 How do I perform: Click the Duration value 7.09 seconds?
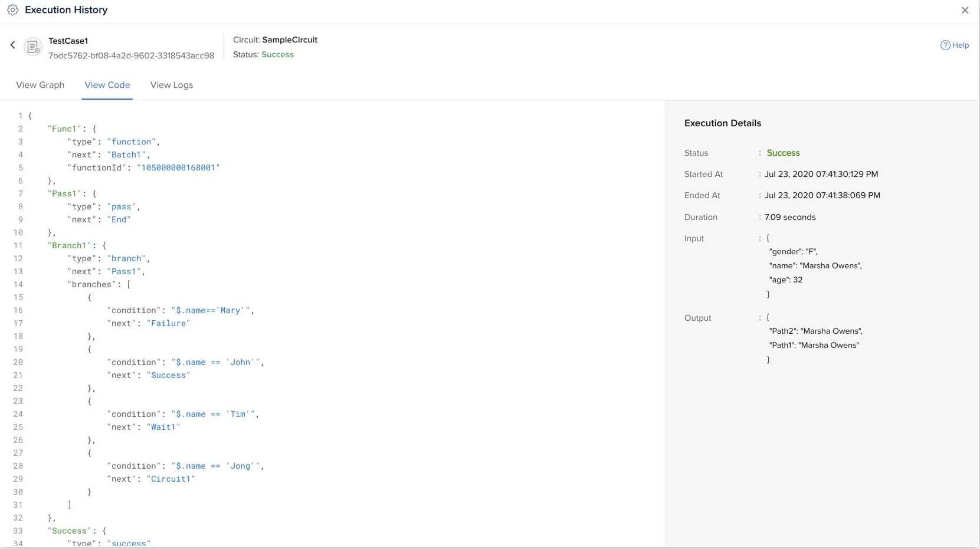790,217
